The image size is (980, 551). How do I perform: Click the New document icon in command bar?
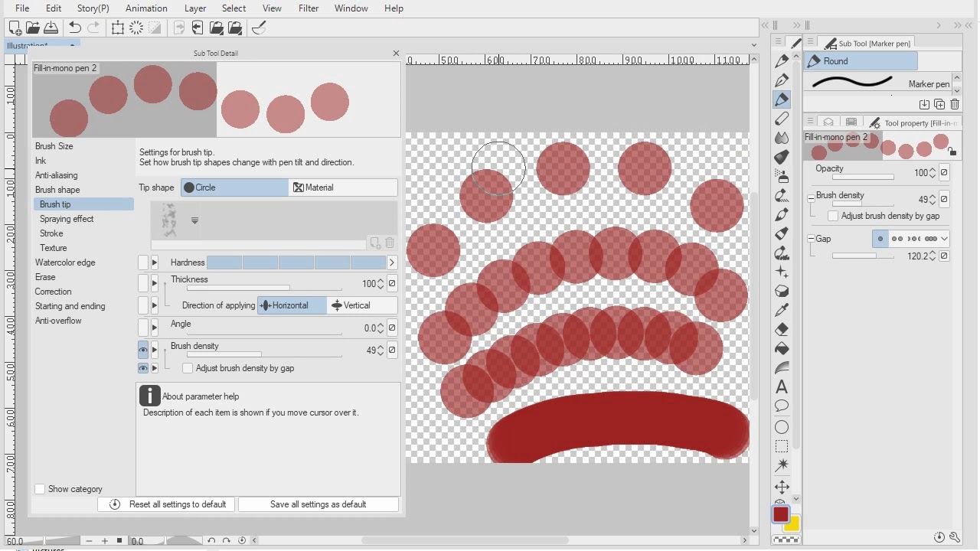point(15,28)
